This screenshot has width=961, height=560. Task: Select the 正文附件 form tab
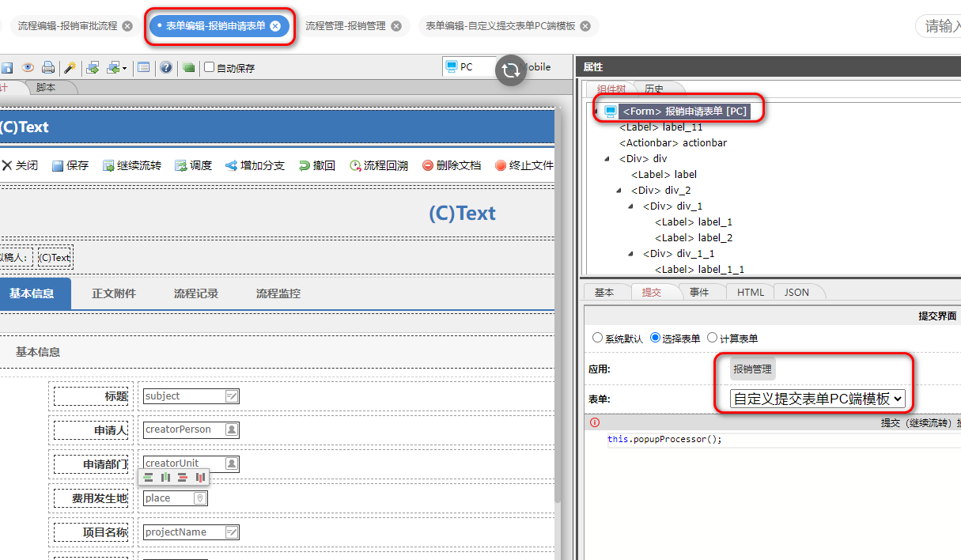[114, 293]
